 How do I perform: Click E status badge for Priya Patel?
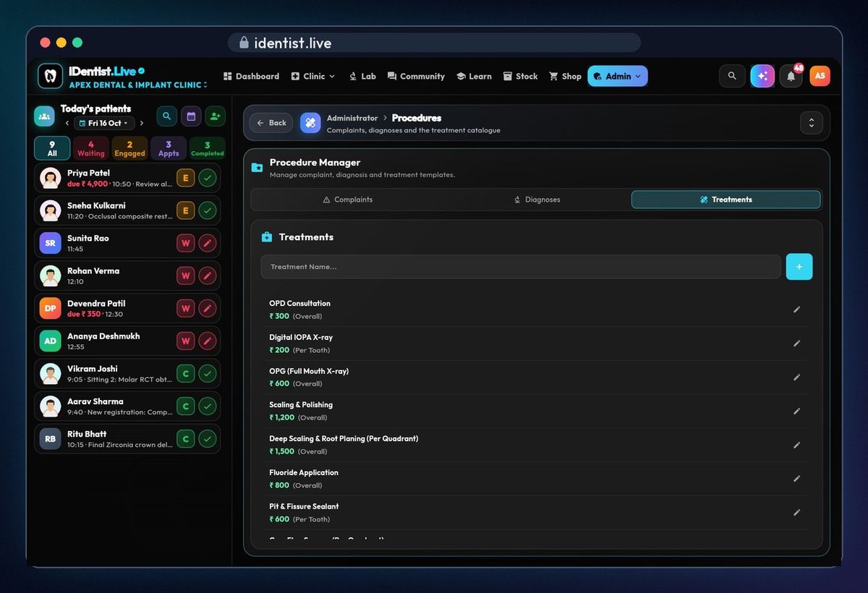tap(186, 178)
